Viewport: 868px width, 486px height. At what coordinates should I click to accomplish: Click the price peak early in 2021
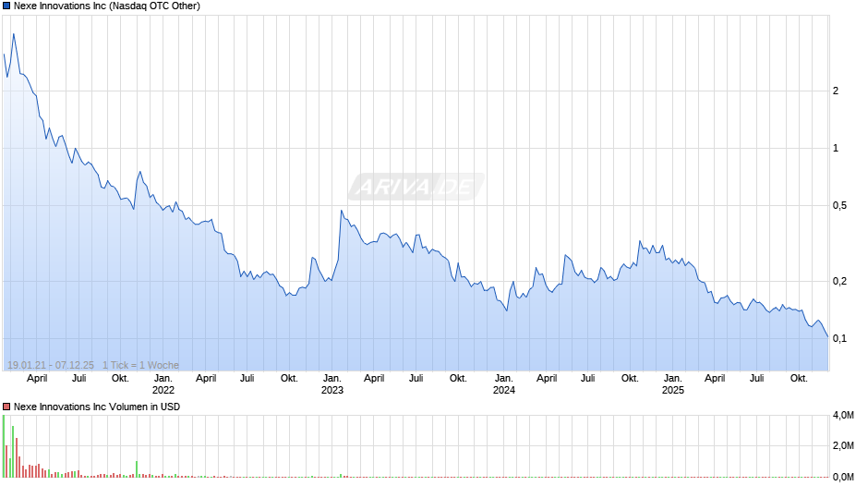pos(13,34)
